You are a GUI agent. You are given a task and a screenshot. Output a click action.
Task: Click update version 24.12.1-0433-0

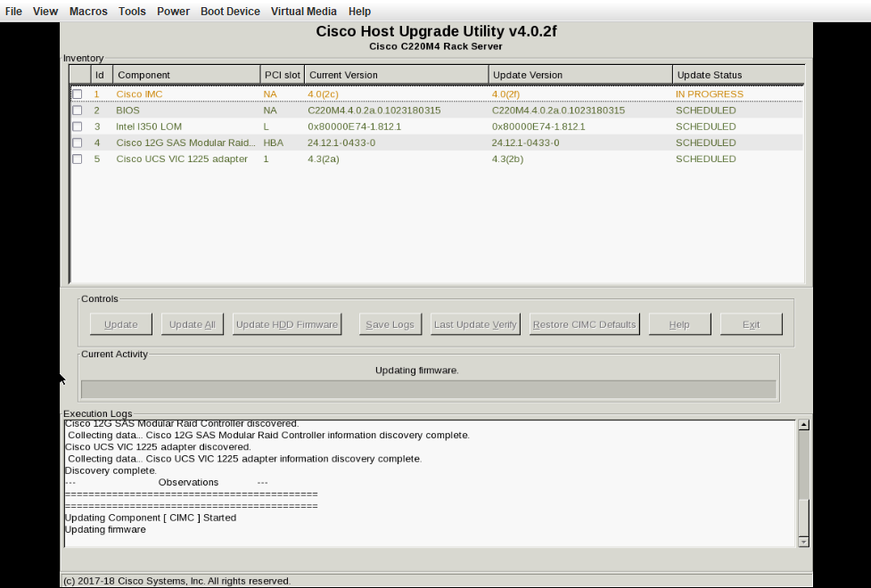525,143
